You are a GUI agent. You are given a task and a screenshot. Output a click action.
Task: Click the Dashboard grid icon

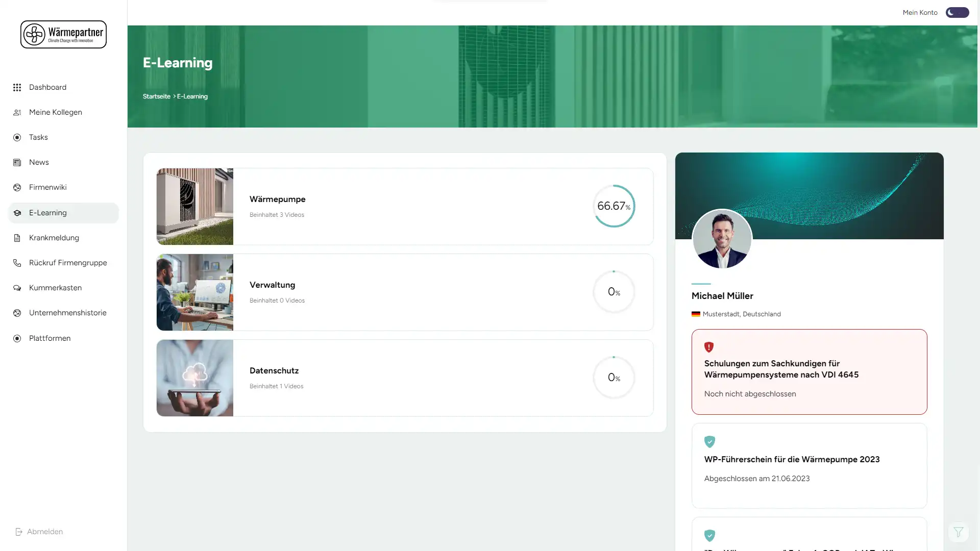pyautogui.click(x=17, y=87)
